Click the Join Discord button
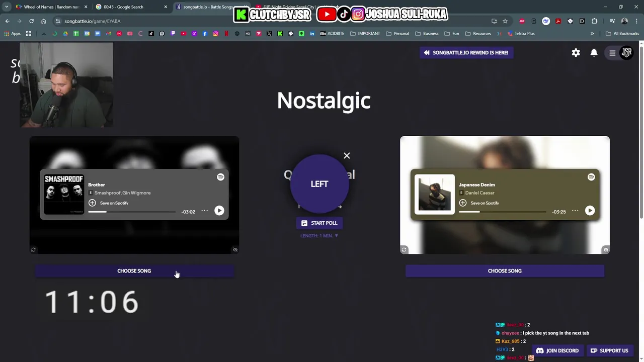Screen dimensions: 644x362 pyautogui.click(x=557, y=350)
